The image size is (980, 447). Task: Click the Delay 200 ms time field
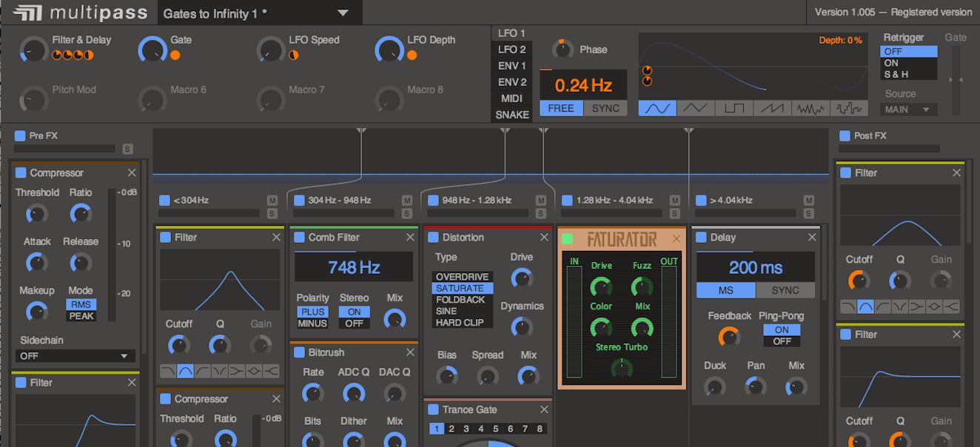(756, 268)
